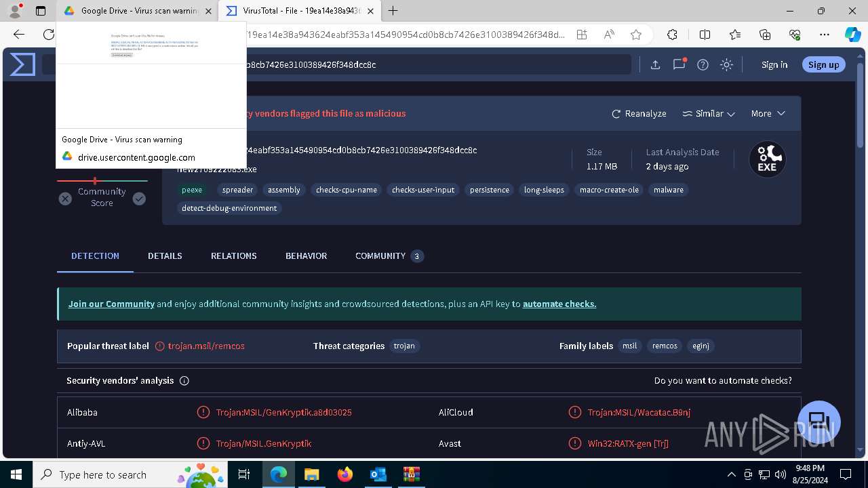868x488 pixels.
Task: Click the taskbar search box
Action: (131, 474)
